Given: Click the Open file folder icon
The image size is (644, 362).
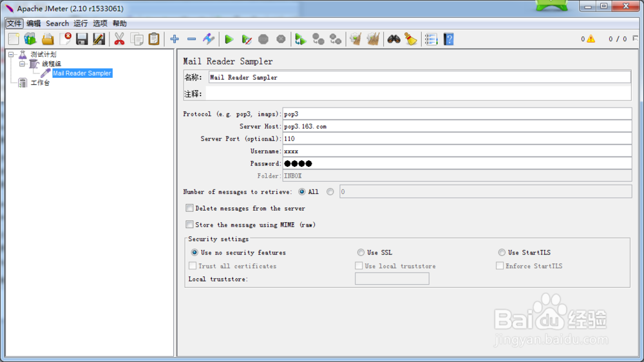Looking at the screenshot, I should (48, 39).
